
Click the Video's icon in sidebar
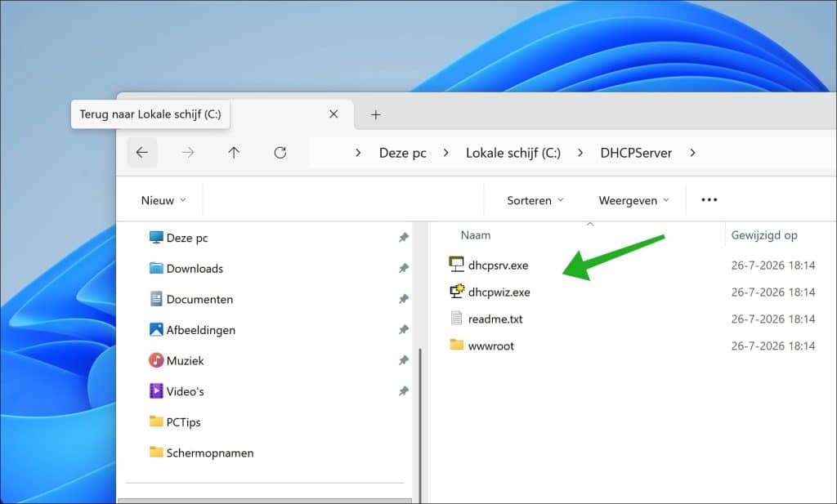tap(156, 391)
